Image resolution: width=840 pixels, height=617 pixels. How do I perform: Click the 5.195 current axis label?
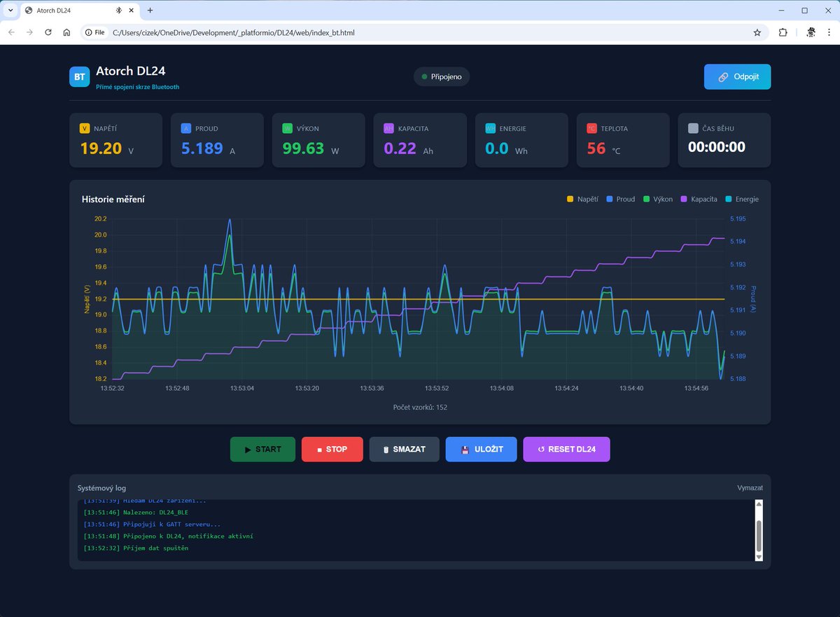click(x=737, y=219)
